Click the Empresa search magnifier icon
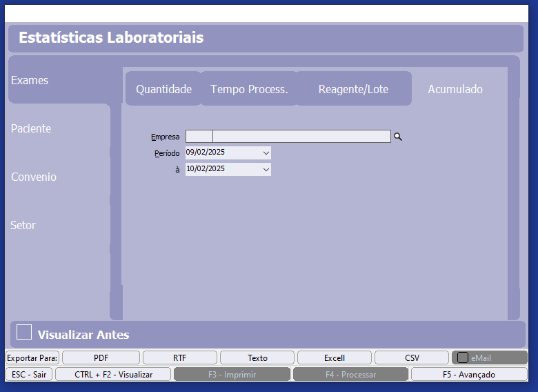 397,137
